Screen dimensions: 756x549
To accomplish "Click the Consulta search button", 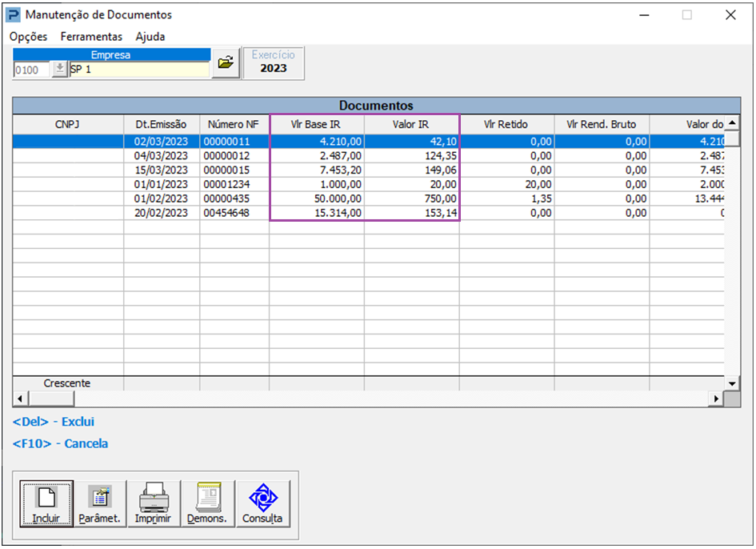I will (262, 504).
